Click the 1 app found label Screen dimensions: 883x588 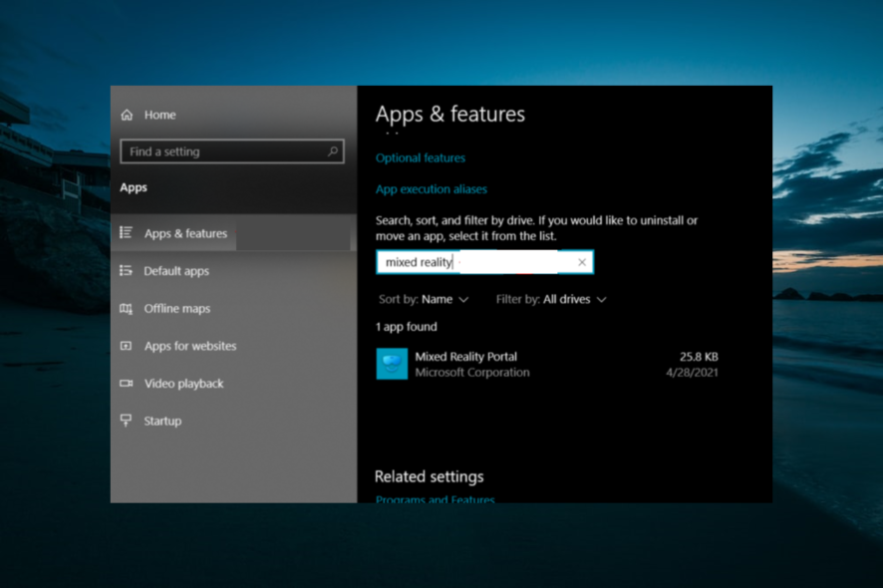[406, 327]
